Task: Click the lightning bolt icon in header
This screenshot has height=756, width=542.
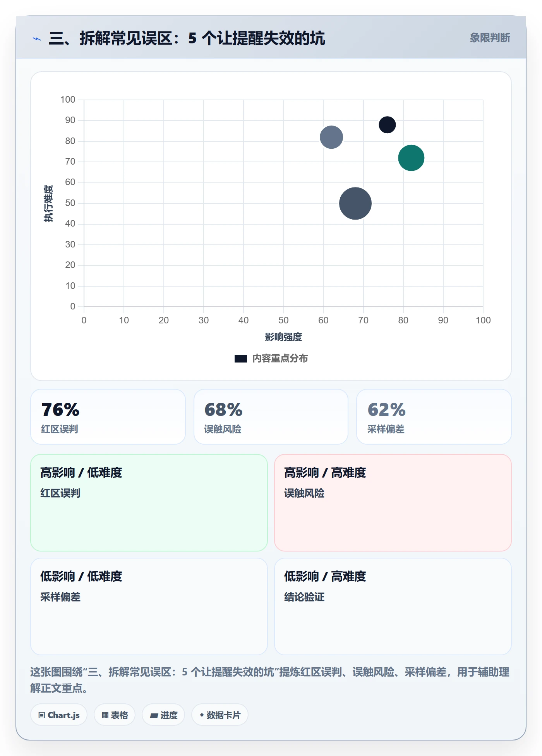Action: (x=37, y=39)
